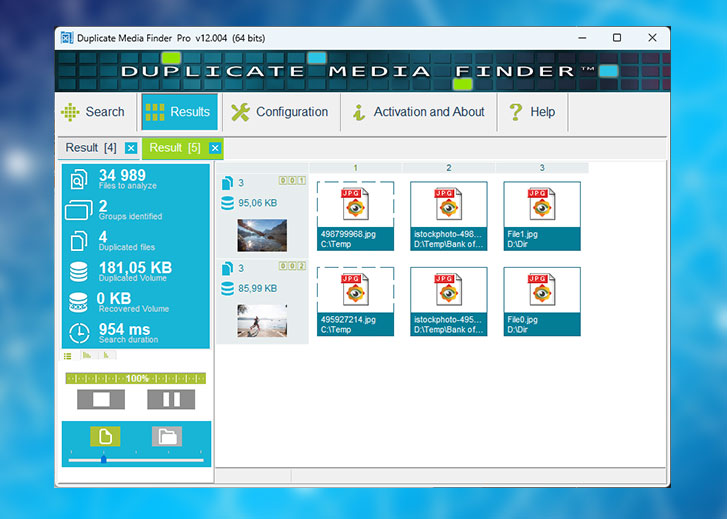The image size is (727, 519).
Task: Minimize the Duplicate Media Finder window
Action: [582, 38]
